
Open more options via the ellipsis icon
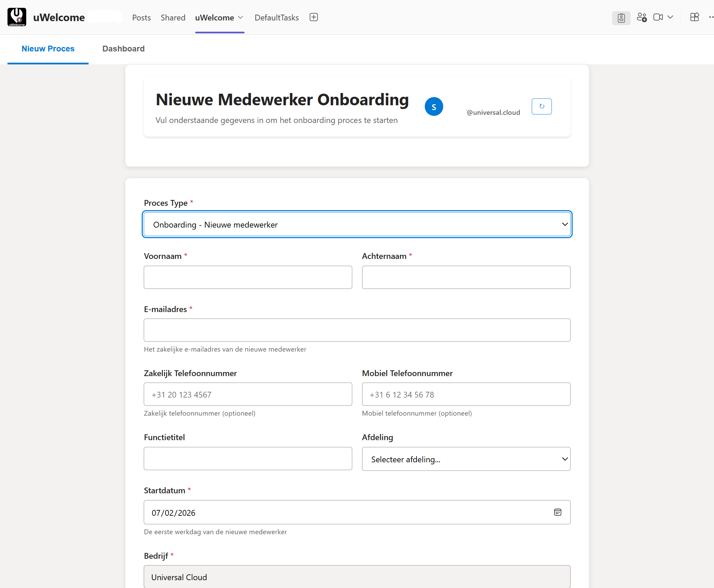click(x=711, y=18)
